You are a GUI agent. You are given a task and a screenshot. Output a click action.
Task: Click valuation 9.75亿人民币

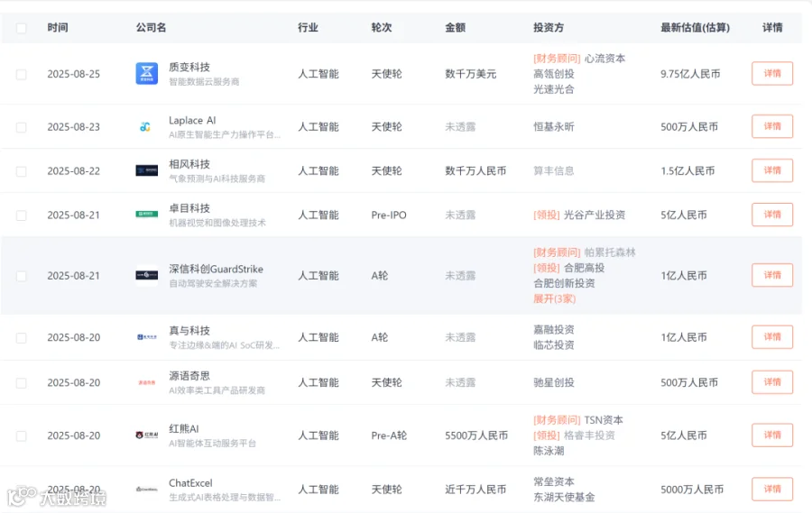690,74
